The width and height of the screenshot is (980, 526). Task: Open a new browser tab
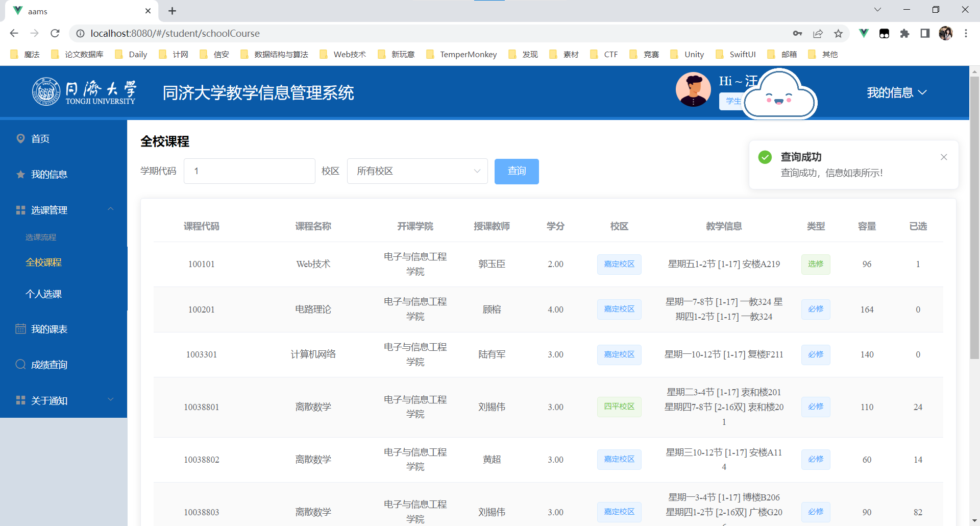coord(172,11)
